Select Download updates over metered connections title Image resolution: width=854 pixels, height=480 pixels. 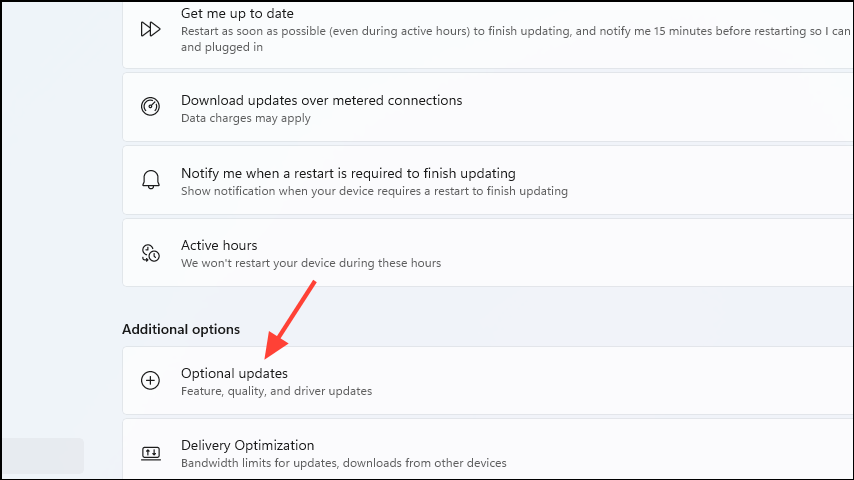pos(321,100)
